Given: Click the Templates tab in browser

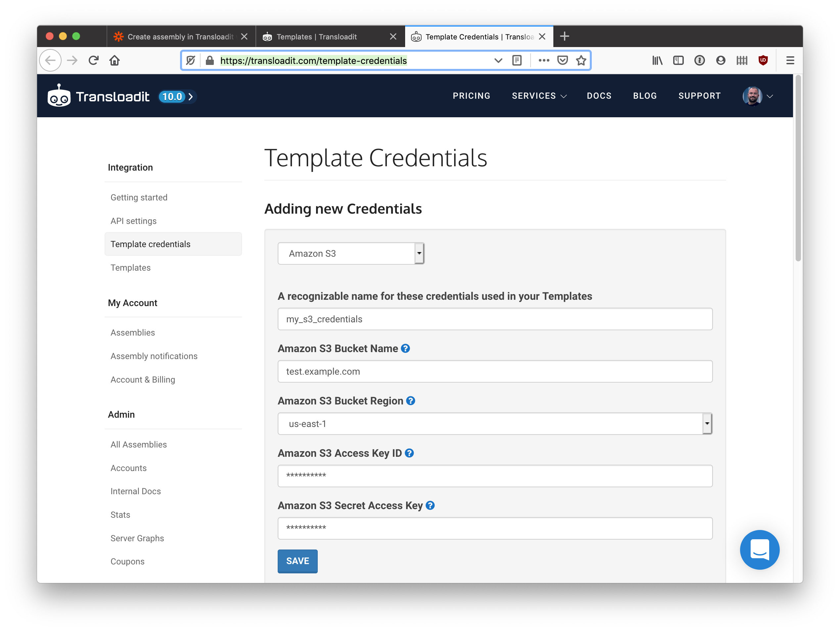Looking at the screenshot, I should pyautogui.click(x=325, y=36).
